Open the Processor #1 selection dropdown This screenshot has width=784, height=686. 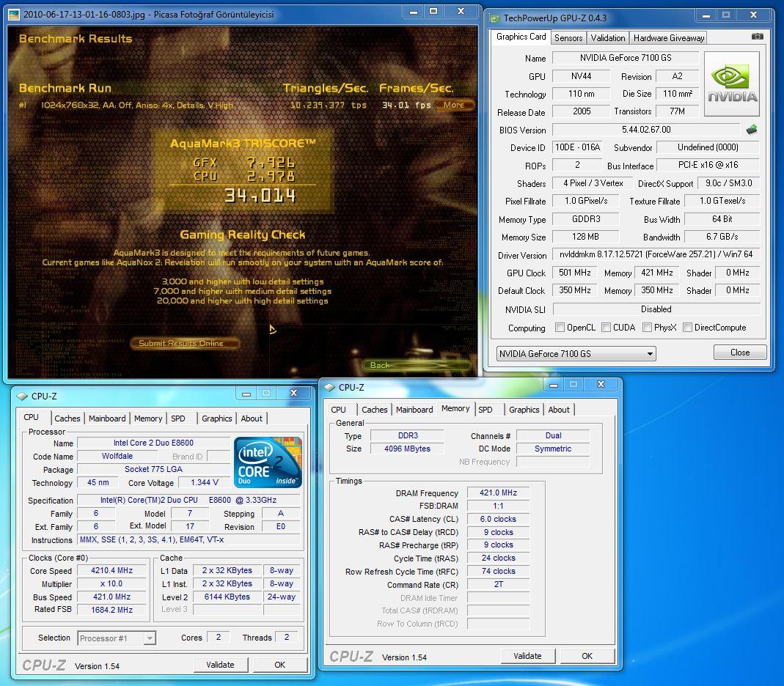pyautogui.click(x=117, y=638)
